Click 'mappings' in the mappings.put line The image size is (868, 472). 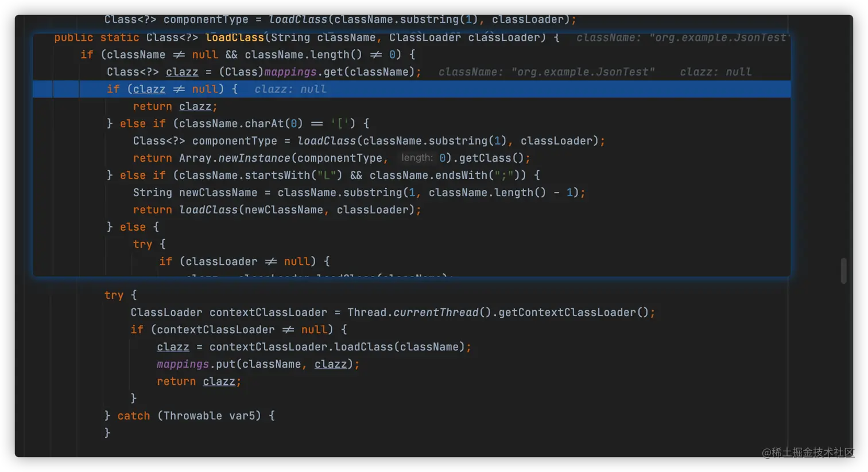(x=183, y=364)
